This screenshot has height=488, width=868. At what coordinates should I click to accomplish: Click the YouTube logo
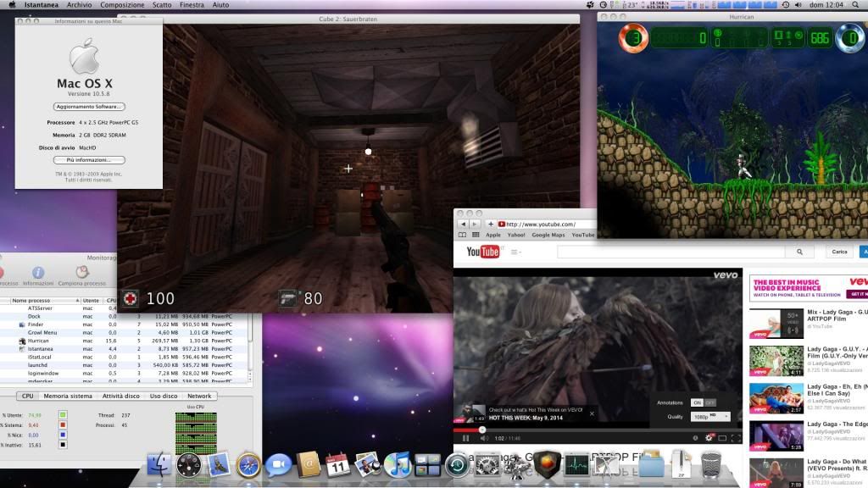(482, 252)
